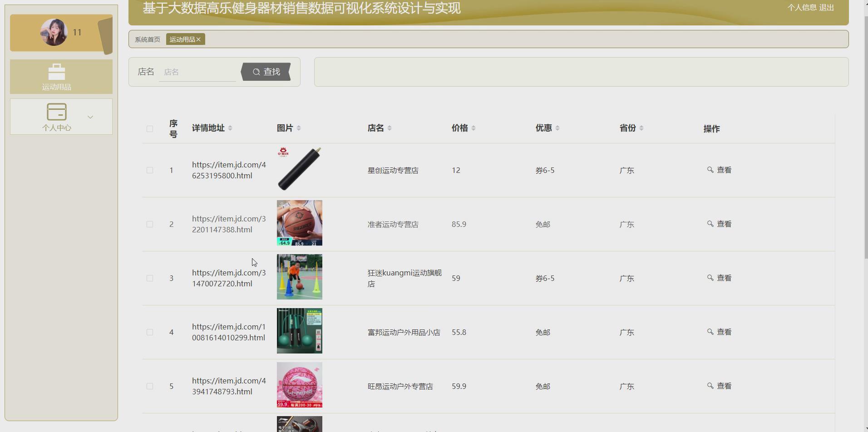The image size is (868, 432).
Task: Check the checkbox for row 4
Action: pos(150,332)
